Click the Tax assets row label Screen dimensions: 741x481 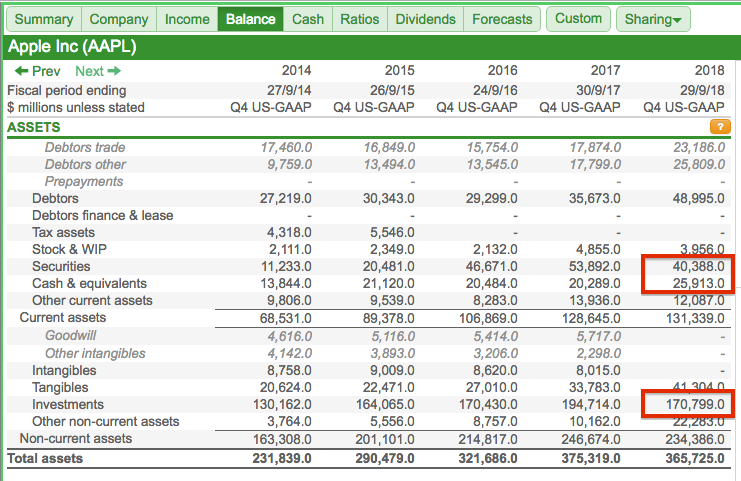[63, 232]
